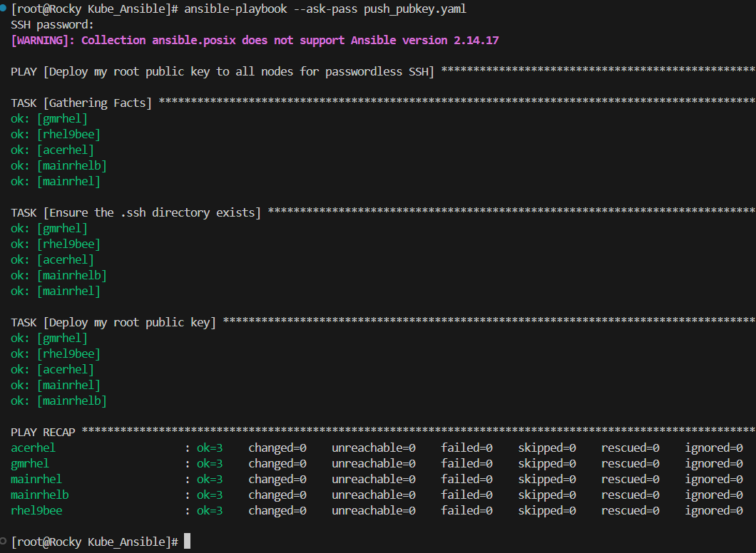
Task: Click the magenta [WARNING] label
Action: [x=43, y=41]
